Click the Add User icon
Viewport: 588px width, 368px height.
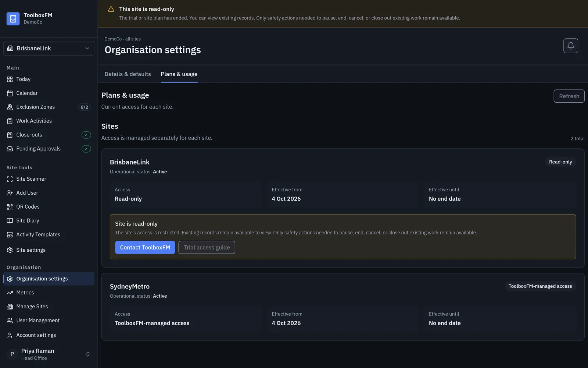coord(10,193)
